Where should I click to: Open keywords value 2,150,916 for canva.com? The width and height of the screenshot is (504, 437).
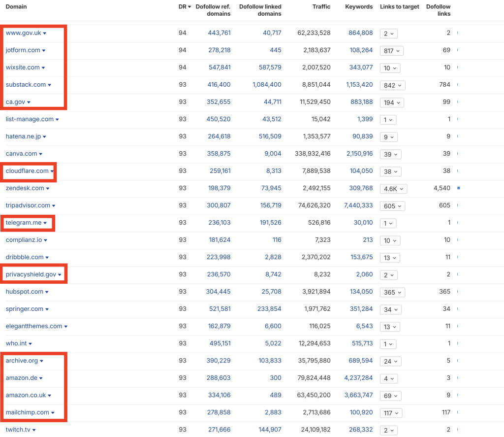360,154
